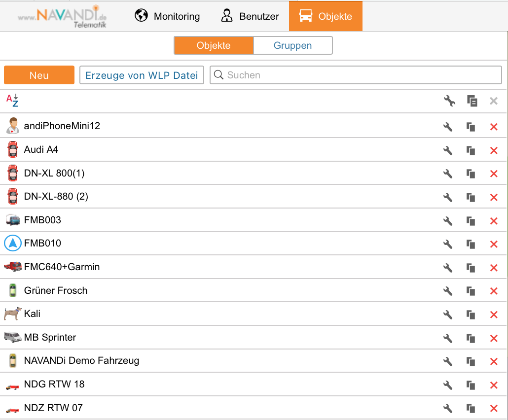Viewport: 508px width, 420px height.
Task: Click the NAVANDI Telematik logo
Action: click(x=63, y=16)
